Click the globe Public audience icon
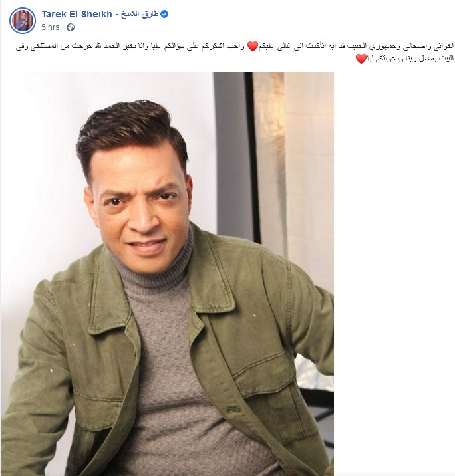Viewport: 455px width, 476px height. coord(71,27)
